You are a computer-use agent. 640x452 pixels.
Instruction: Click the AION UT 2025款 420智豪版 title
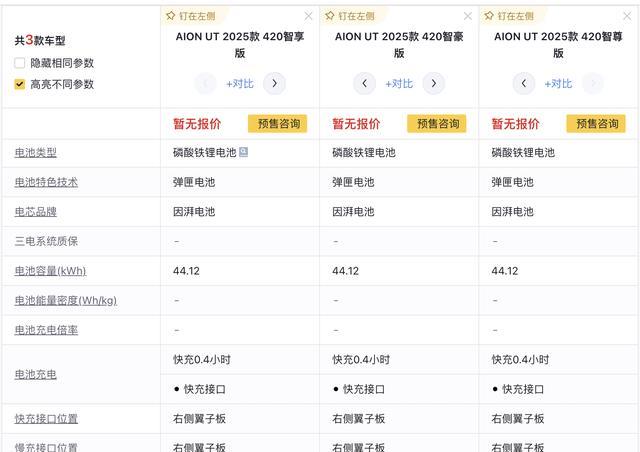coord(399,45)
